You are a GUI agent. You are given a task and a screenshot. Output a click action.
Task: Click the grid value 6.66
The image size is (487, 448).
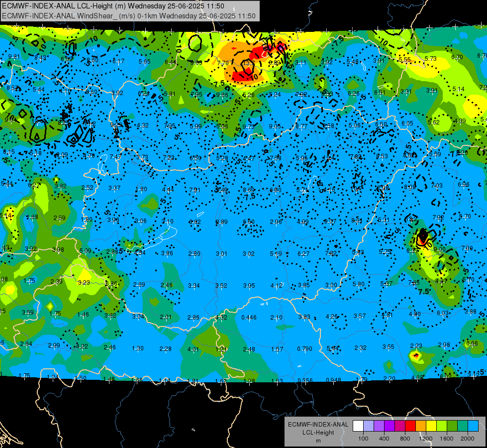click(472, 343)
